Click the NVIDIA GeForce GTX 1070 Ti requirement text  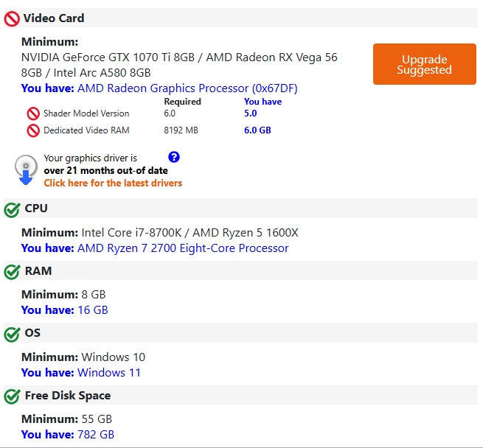tap(179, 65)
